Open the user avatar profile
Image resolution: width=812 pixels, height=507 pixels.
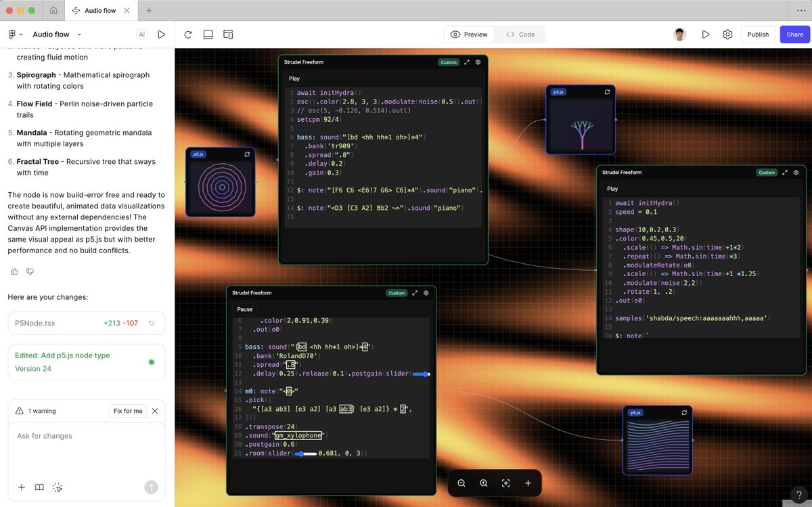click(681, 35)
